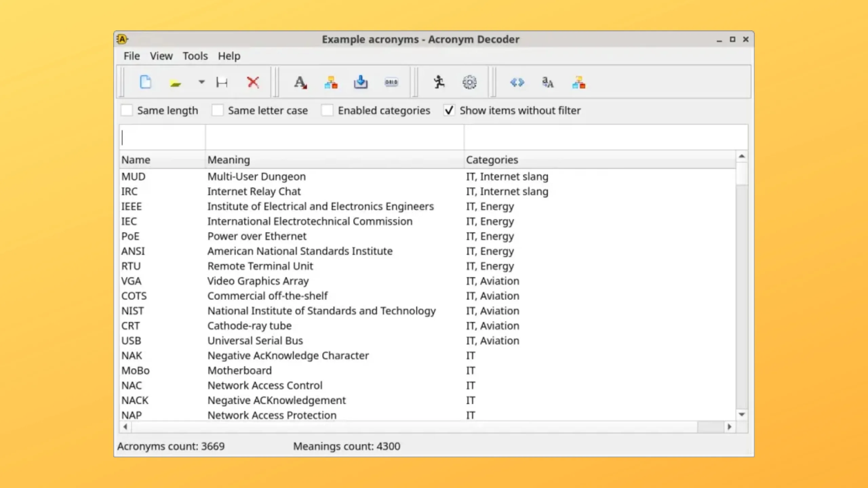Click the blue download-to-tray import icon
The width and height of the screenshot is (868, 488).
(x=360, y=82)
